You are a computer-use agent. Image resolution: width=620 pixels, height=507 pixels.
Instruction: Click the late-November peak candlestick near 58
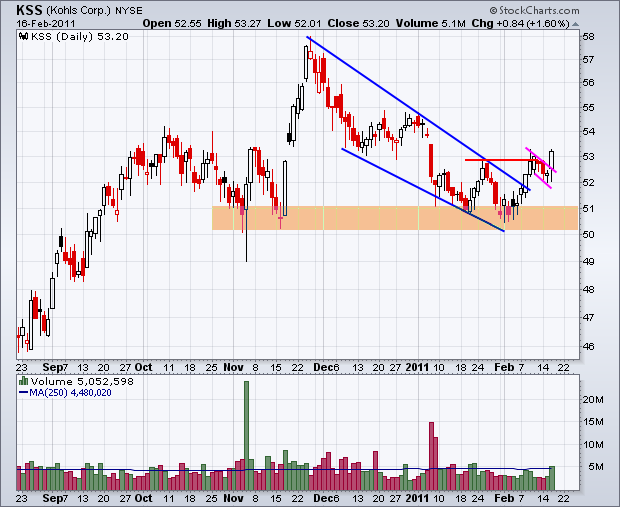(x=310, y=53)
